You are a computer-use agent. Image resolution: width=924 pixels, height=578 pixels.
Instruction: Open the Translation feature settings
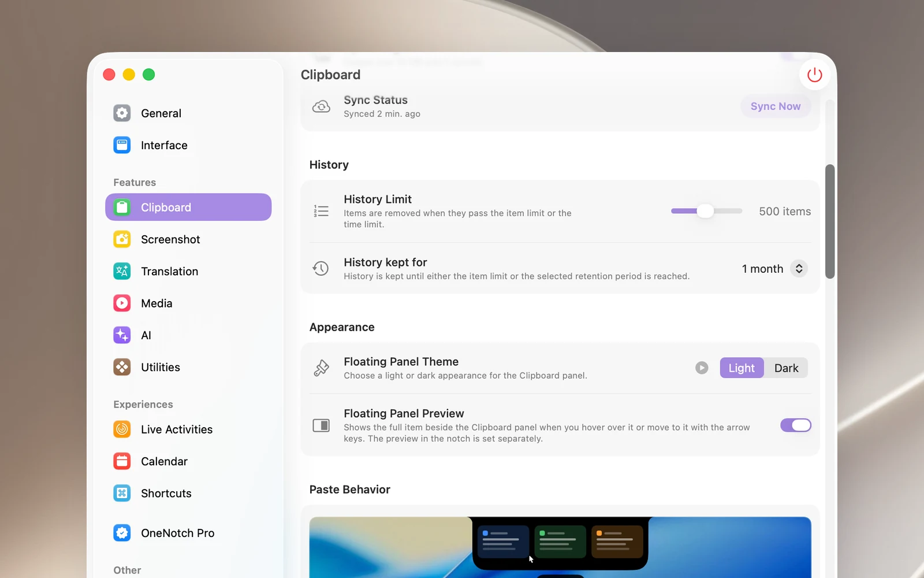188,271
